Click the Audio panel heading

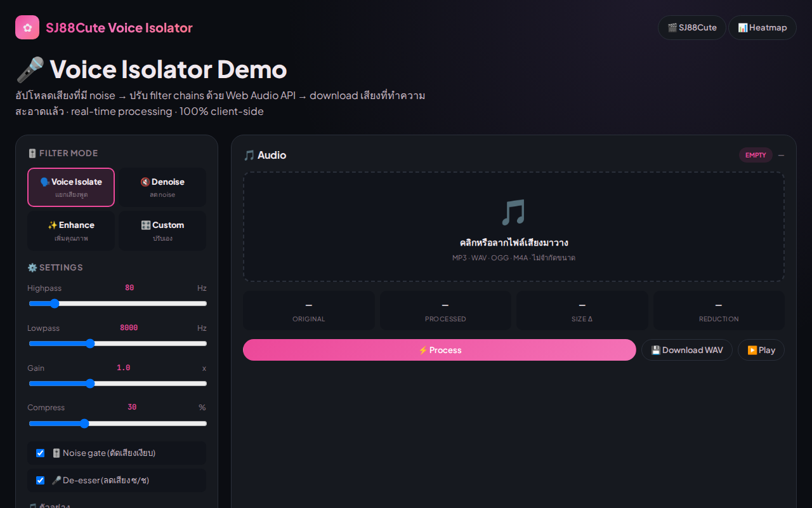(x=265, y=155)
